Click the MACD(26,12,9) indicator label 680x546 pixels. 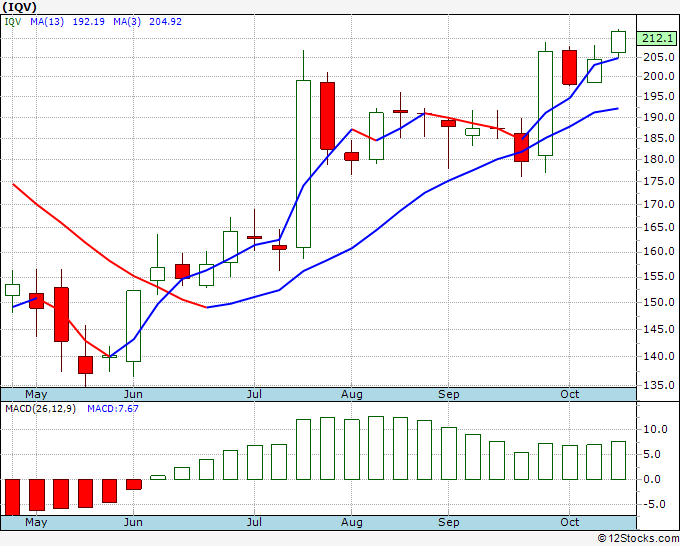tap(40, 409)
